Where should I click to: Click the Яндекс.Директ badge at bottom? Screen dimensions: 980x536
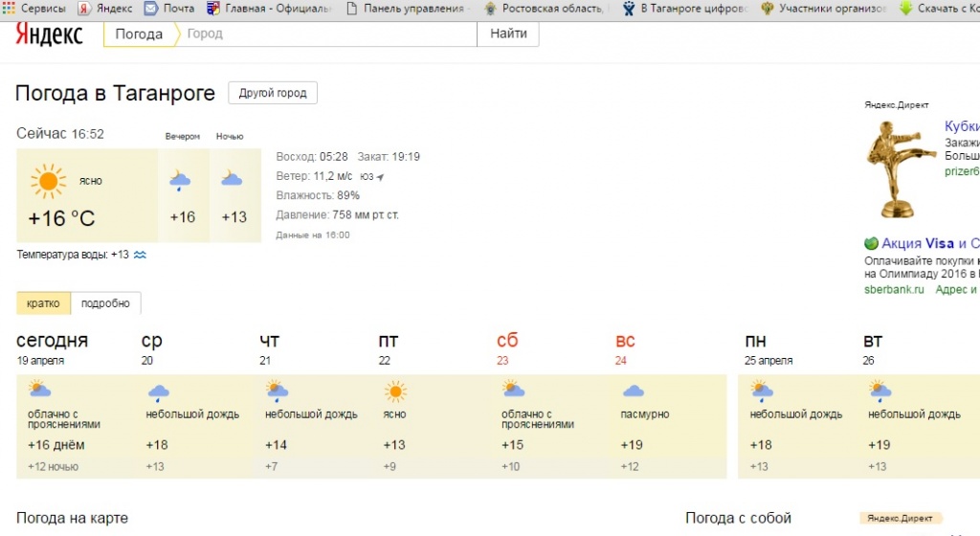click(x=900, y=518)
